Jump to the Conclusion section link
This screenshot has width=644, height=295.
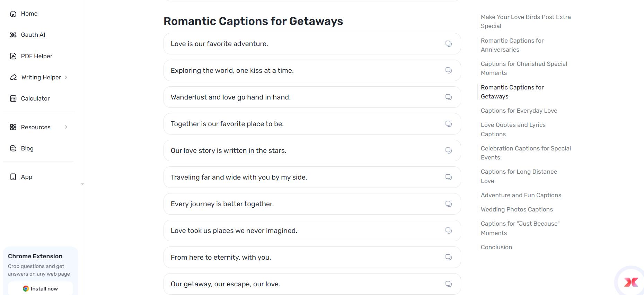(496, 247)
